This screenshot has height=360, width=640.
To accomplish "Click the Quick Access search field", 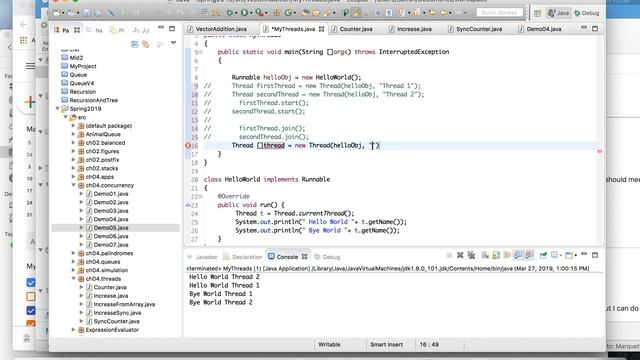I will [x=499, y=13].
